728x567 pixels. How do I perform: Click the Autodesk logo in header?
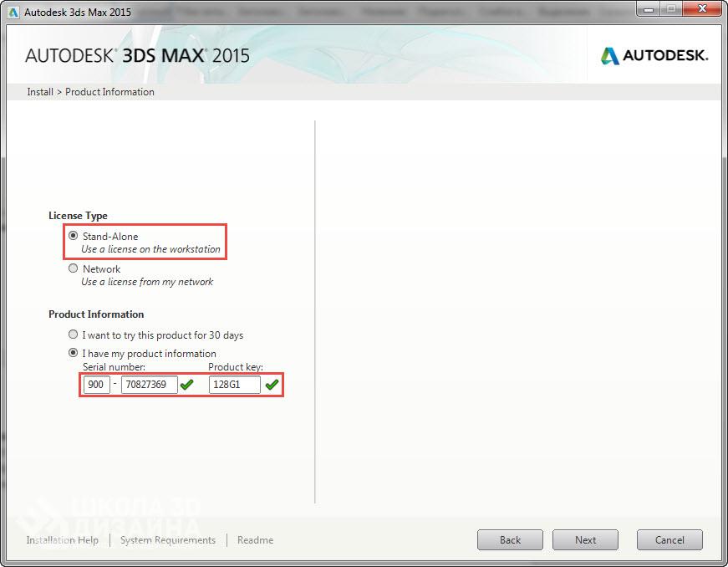654,56
